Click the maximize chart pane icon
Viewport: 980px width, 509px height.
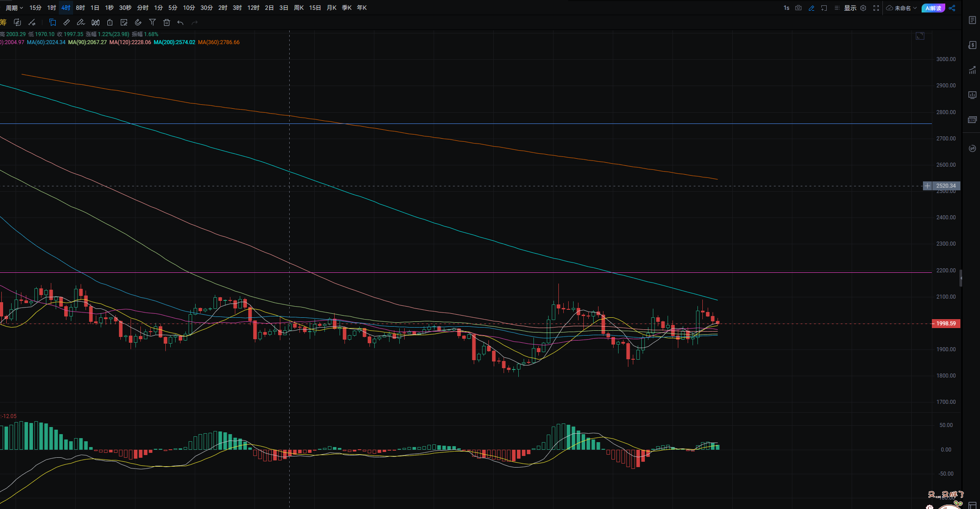[920, 36]
